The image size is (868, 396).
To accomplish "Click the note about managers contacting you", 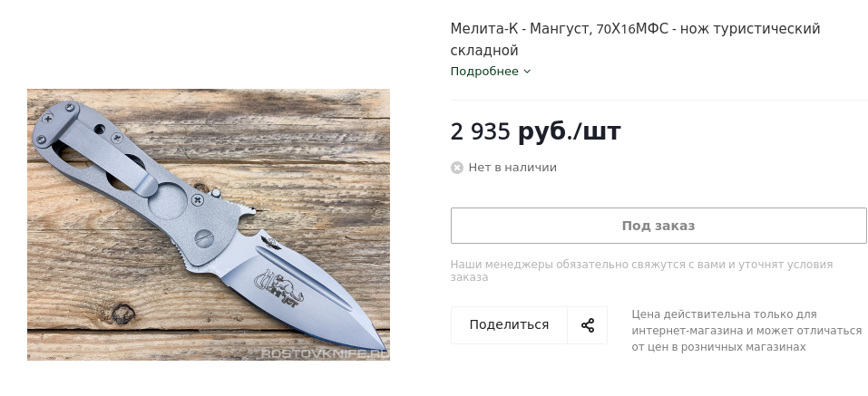I will click(x=641, y=270).
